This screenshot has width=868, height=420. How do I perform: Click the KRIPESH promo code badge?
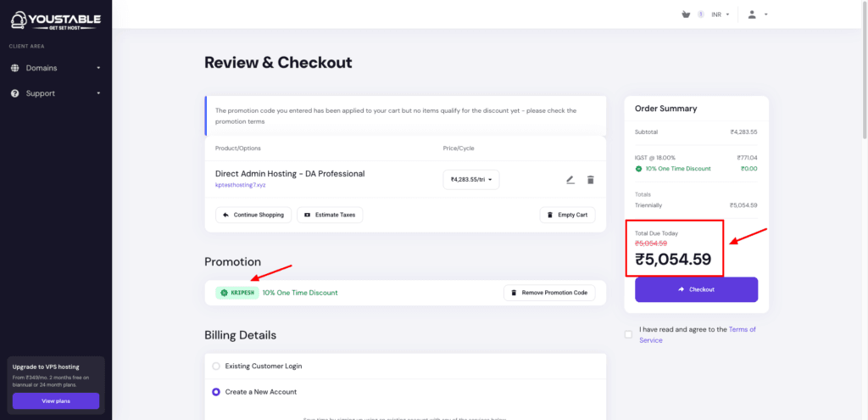237,293
